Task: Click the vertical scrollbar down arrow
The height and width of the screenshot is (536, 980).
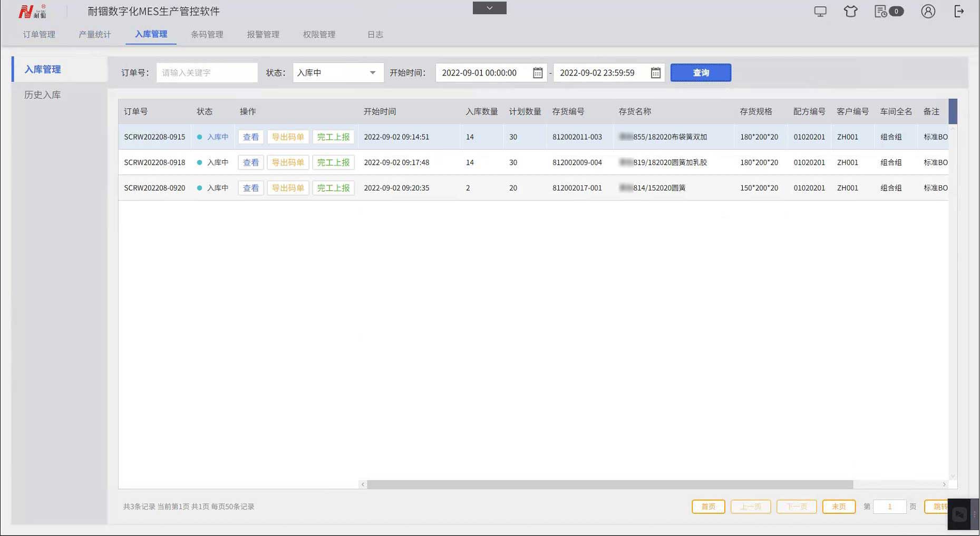Action: tap(953, 476)
